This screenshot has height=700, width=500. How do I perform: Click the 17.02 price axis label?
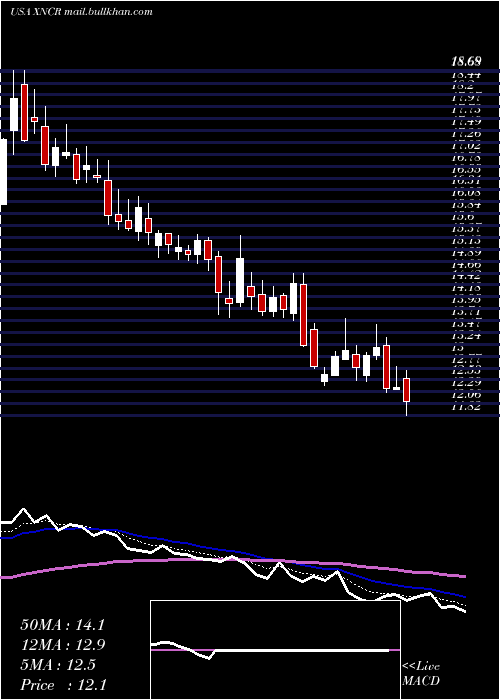(465, 146)
